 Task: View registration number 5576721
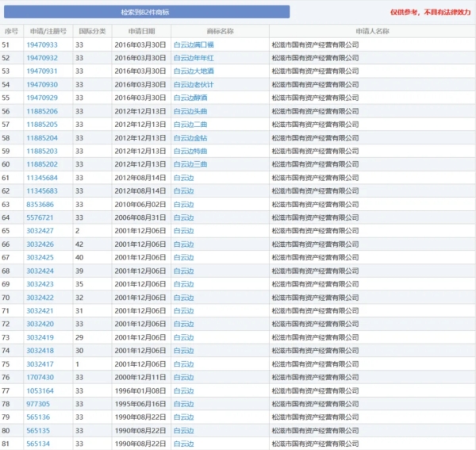click(x=40, y=217)
